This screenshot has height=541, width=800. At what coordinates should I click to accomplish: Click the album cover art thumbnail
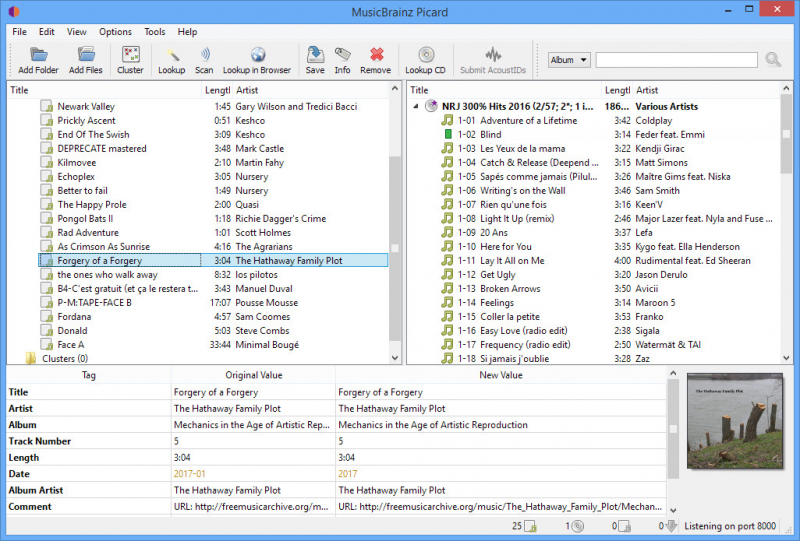tap(735, 421)
